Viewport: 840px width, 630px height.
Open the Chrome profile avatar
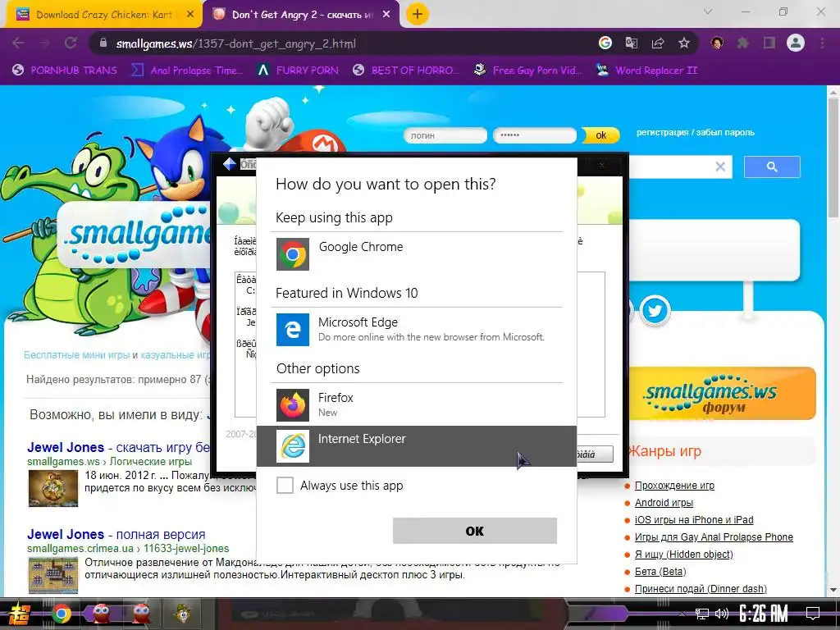796,43
